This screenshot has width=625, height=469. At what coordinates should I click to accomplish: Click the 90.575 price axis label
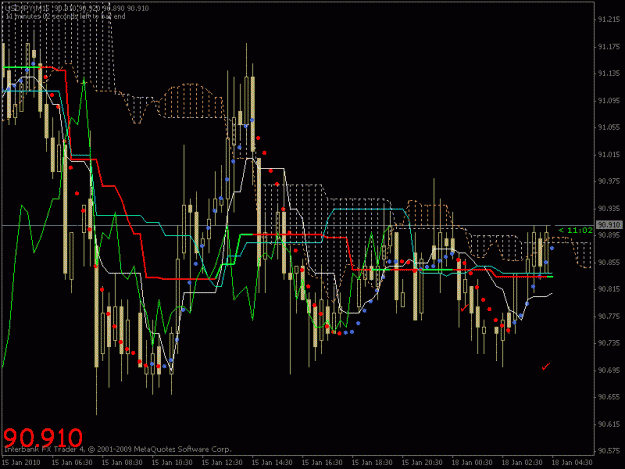point(609,451)
